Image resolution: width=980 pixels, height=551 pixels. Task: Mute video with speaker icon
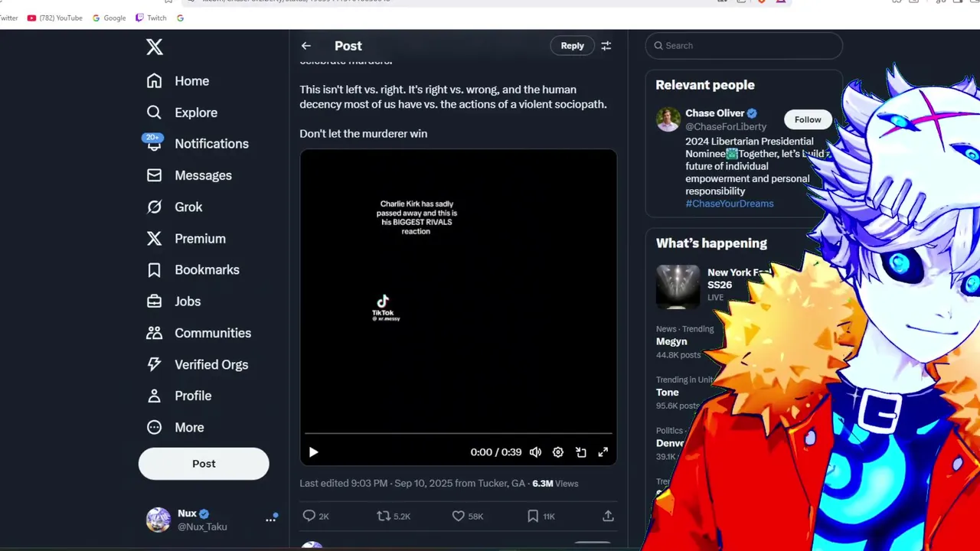(536, 452)
